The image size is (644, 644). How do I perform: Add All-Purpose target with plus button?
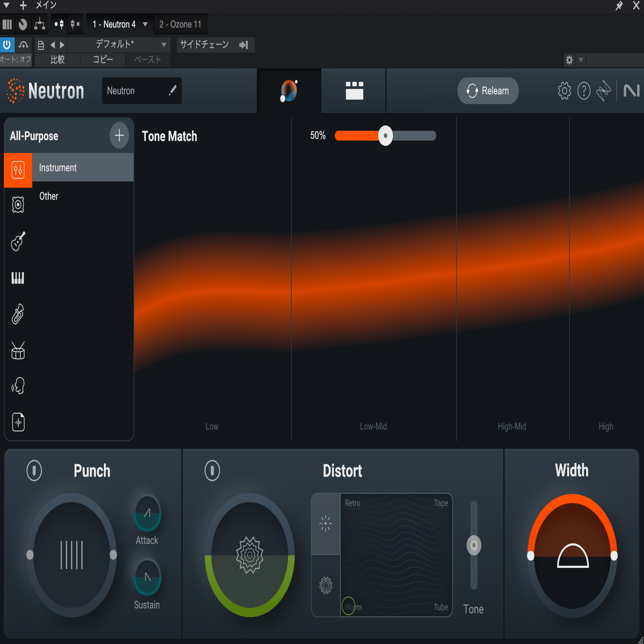(x=119, y=135)
